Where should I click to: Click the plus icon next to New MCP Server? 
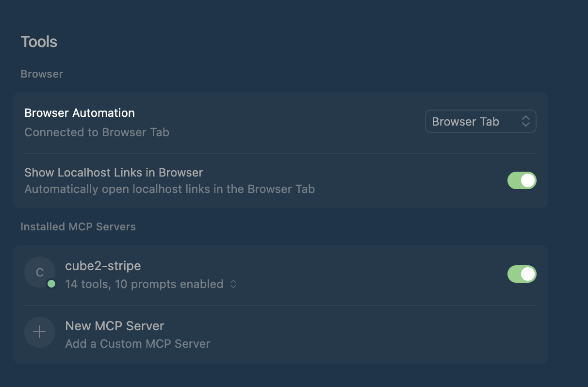coord(39,332)
